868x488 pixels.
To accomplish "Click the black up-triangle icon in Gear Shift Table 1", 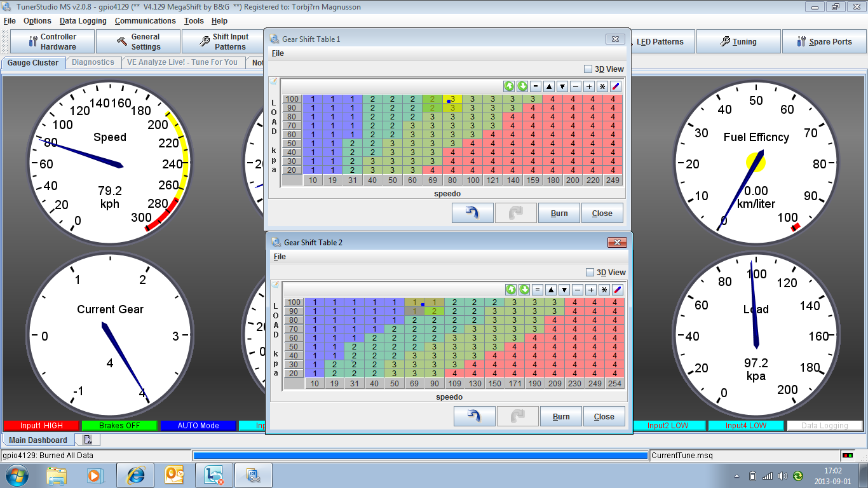I will coord(549,86).
